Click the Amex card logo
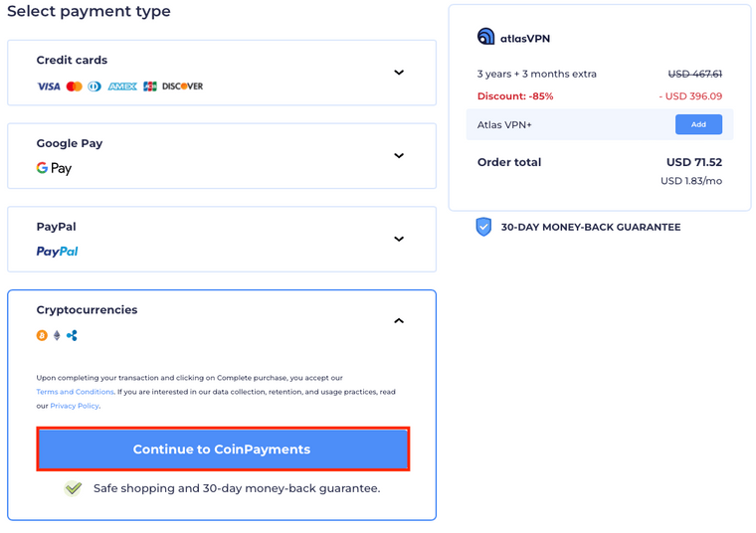This screenshot has width=756, height=533. [122, 87]
